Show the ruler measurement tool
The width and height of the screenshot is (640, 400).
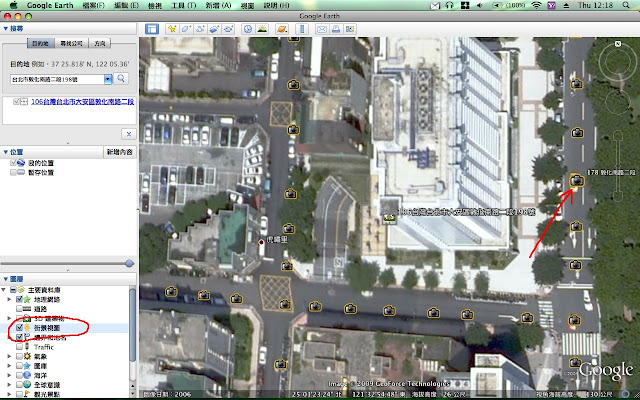(302, 29)
